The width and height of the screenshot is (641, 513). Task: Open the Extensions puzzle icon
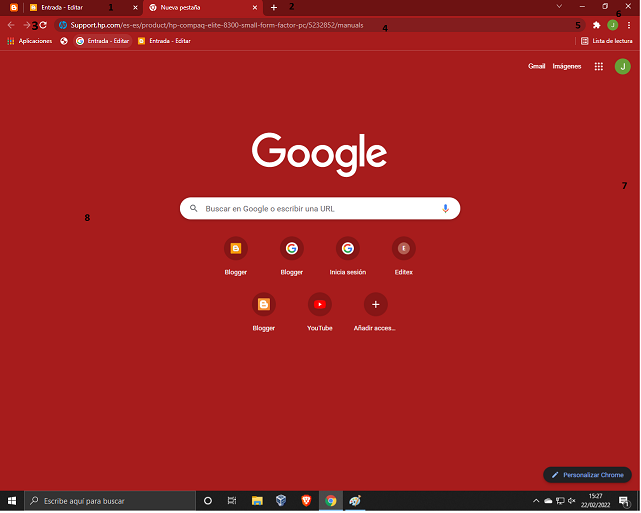pos(596,25)
